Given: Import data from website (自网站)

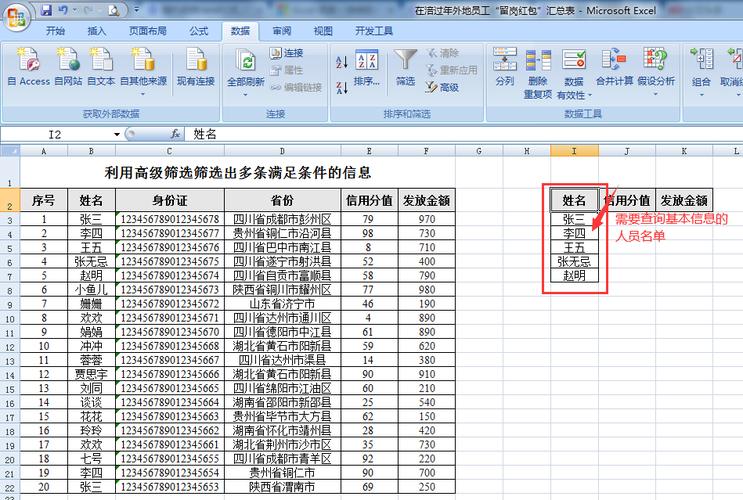Looking at the screenshot, I should pos(68,67).
